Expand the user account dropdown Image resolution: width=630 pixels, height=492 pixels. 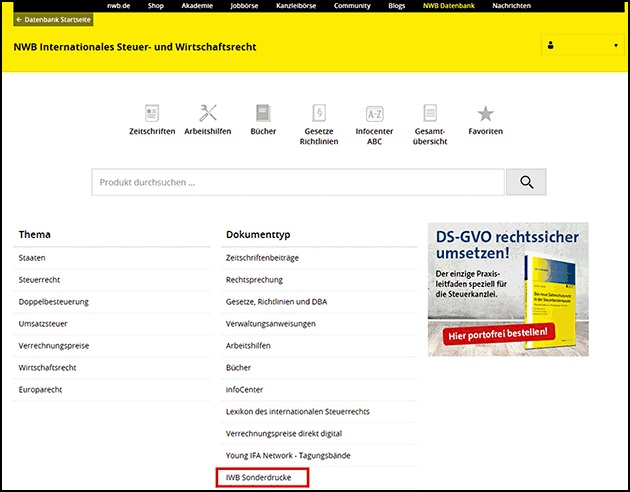click(581, 46)
